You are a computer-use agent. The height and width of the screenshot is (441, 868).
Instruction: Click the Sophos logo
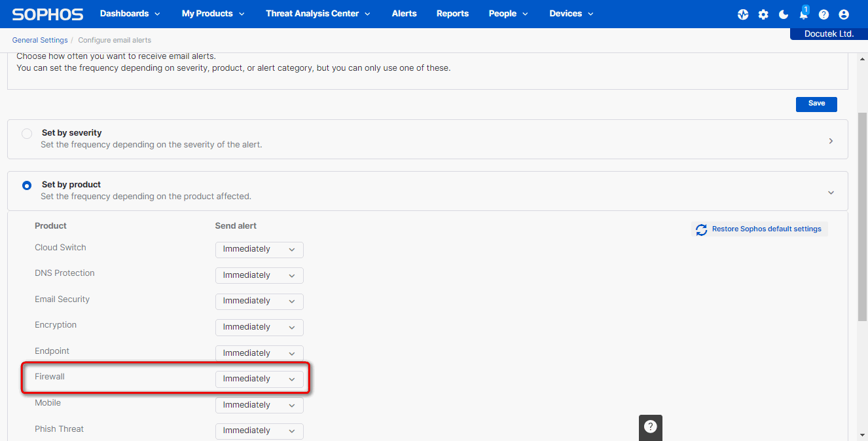click(48, 14)
